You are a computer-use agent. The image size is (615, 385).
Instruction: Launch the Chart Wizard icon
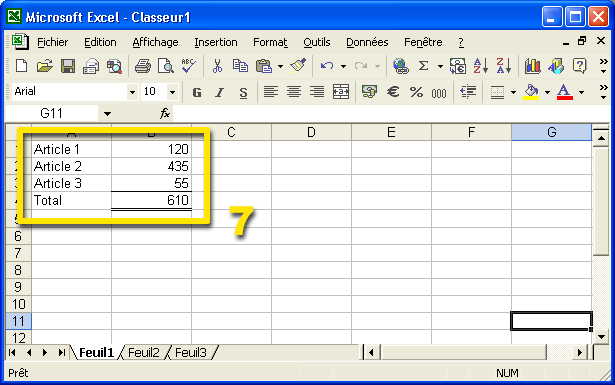(532, 66)
